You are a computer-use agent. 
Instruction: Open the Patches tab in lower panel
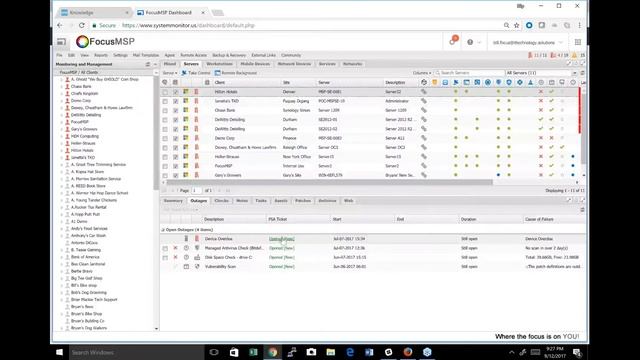pyautogui.click(x=303, y=201)
